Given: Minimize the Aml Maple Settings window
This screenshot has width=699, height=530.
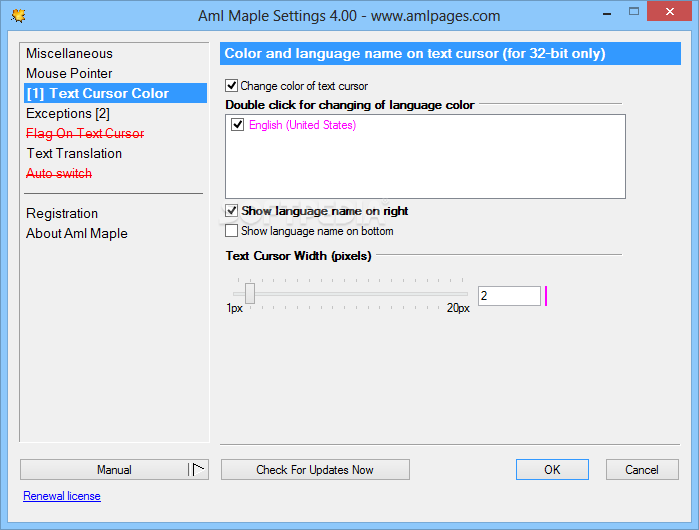Looking at the screenshot, I should (607, 14).
